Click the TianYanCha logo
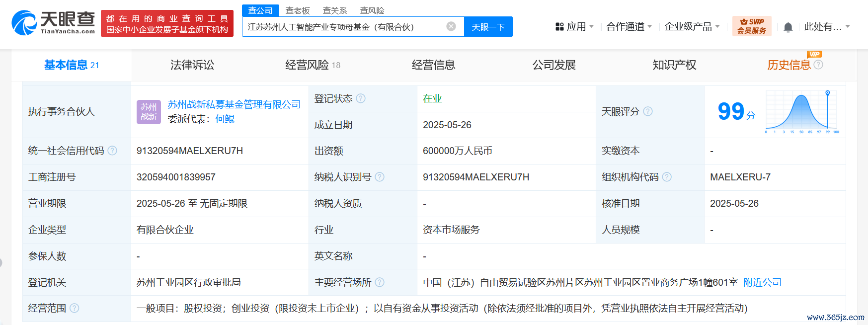The height and width of the screenshot is (325, 868). (53, 23)
